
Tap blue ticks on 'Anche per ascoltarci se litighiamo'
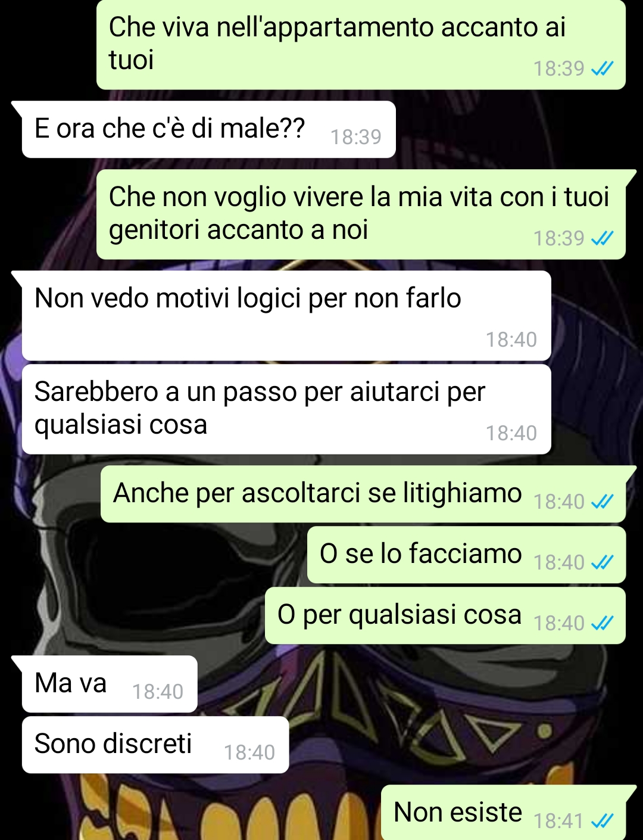pos(602,502)
